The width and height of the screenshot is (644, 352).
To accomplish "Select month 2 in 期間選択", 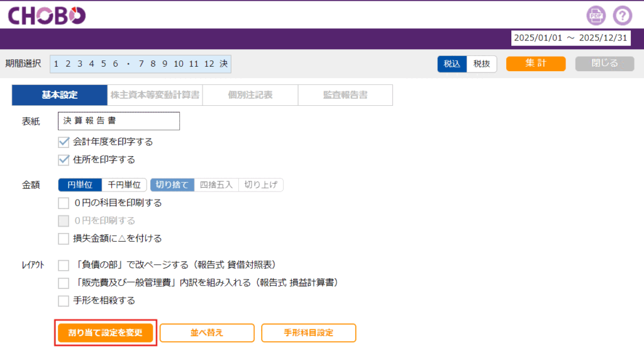I will tap(68, 64).
